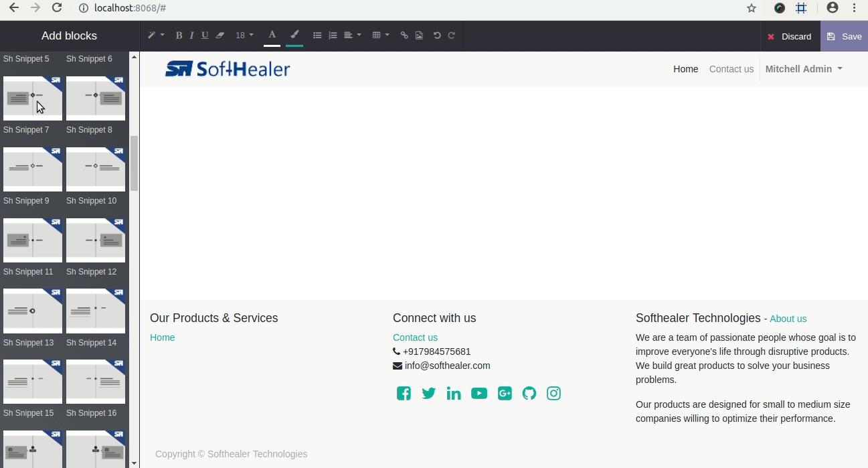Open the background color brush picker
Image resolution: width=868 pixels, height=468 pixels.
click(294, 35)
